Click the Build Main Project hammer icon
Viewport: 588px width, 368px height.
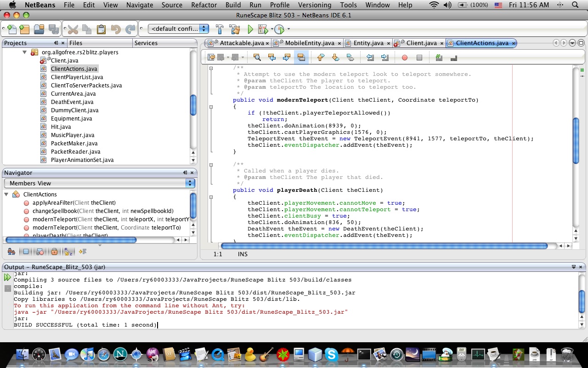pyautogui.click(x=220, y=29)
